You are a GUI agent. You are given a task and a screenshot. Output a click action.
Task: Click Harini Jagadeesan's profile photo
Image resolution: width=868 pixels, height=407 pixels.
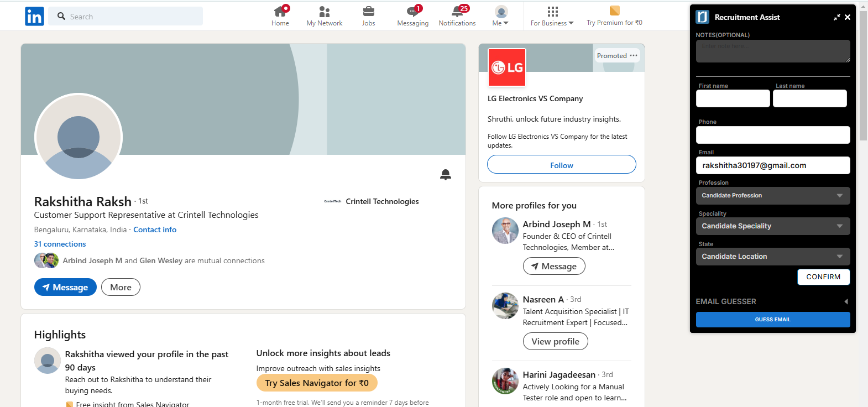[505, 381]
